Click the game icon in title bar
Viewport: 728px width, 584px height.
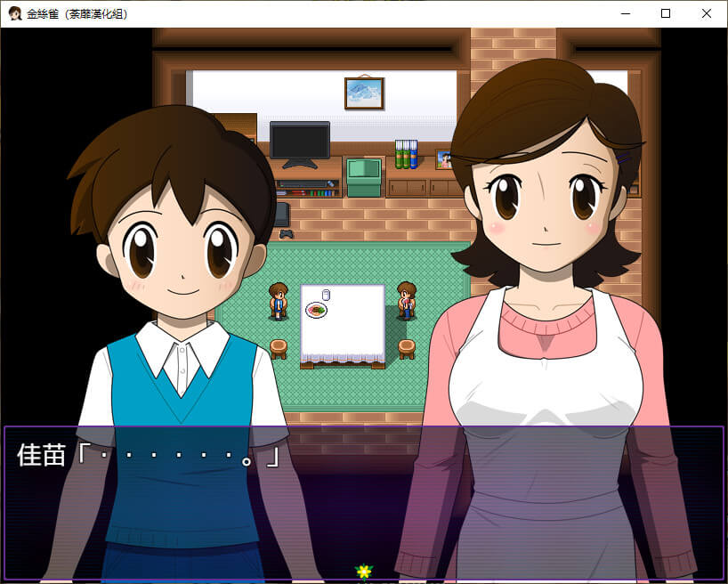pos(15,13)
